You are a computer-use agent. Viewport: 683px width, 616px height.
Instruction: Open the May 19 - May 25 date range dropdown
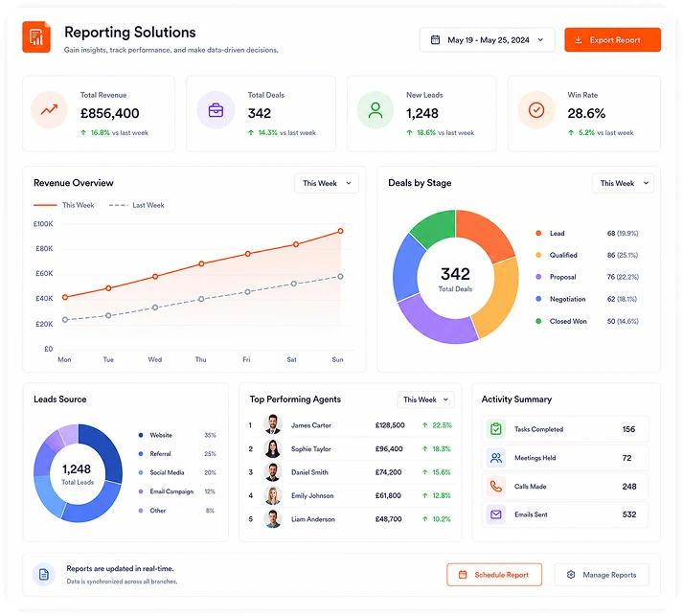click(487, 39)
